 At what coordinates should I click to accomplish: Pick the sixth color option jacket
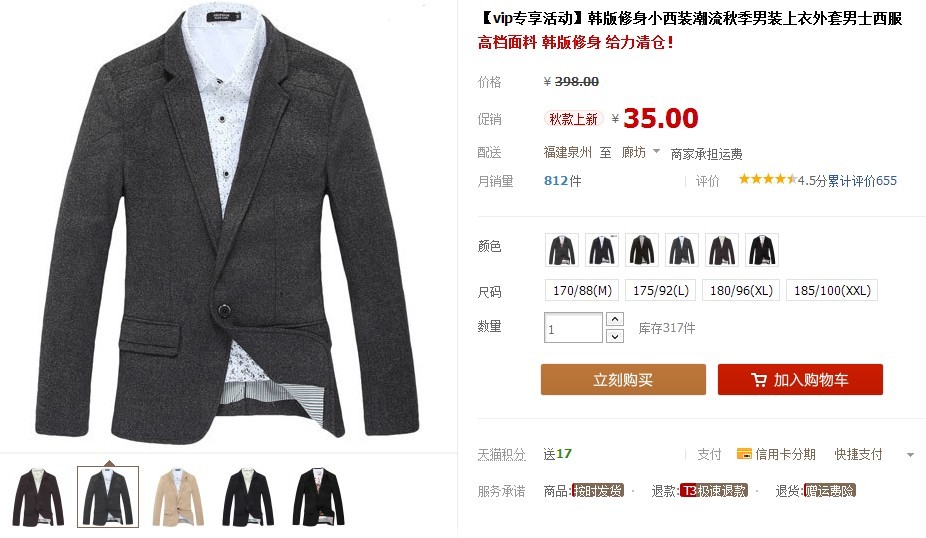tap(762, 250)
